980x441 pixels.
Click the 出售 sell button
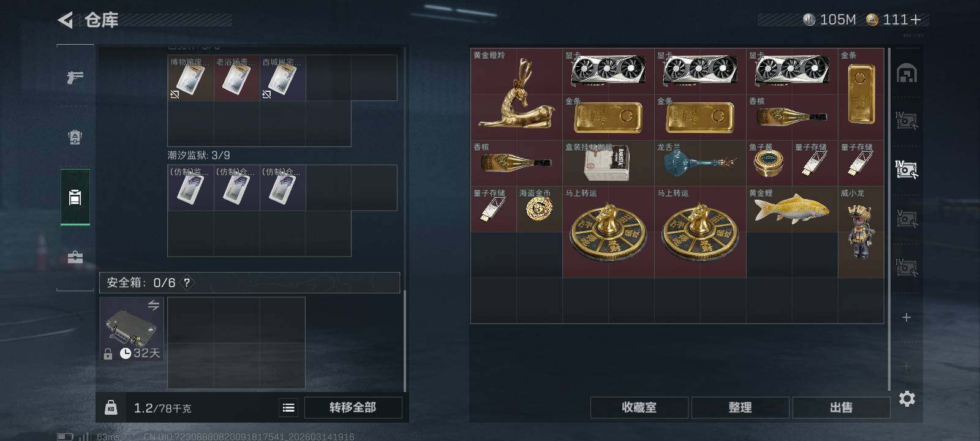tap(841, 407)
